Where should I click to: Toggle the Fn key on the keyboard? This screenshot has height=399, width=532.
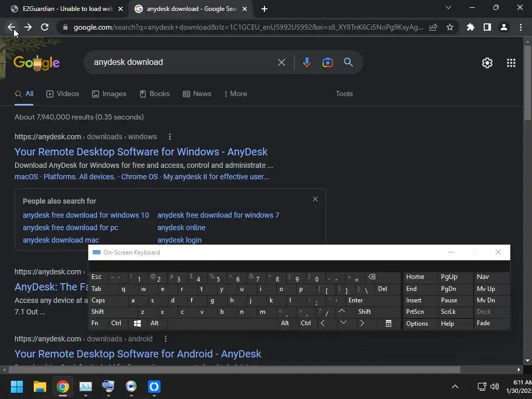(98, 323)
